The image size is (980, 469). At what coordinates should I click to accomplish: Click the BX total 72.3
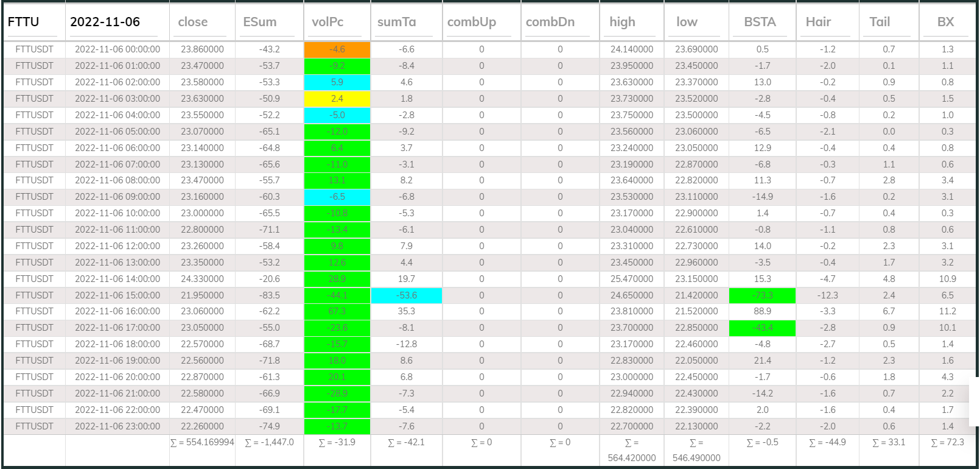coord(947,442)
